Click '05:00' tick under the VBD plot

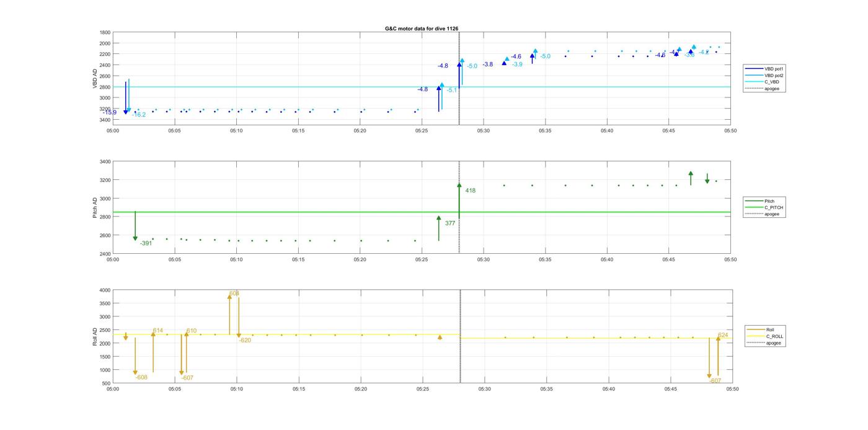click(x=113, y=131)
